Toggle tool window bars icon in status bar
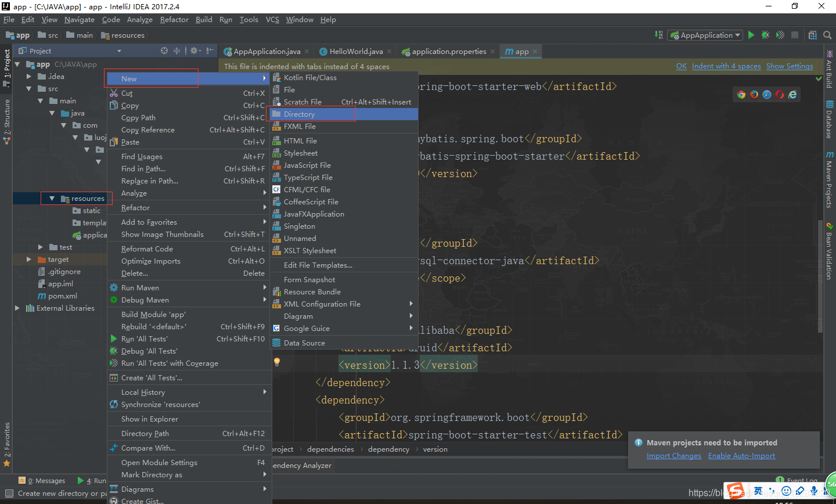 tap(9, 494)
